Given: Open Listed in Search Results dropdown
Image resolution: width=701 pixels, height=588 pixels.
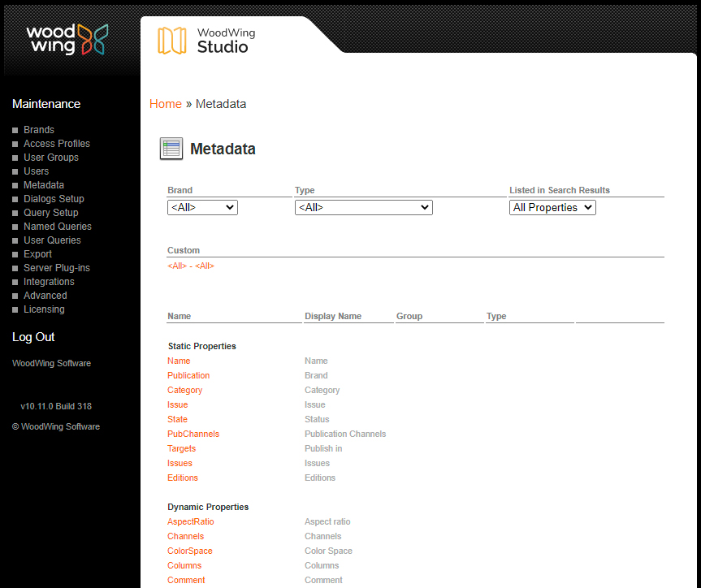Looking at the screenshot, I should coord(552,207).
